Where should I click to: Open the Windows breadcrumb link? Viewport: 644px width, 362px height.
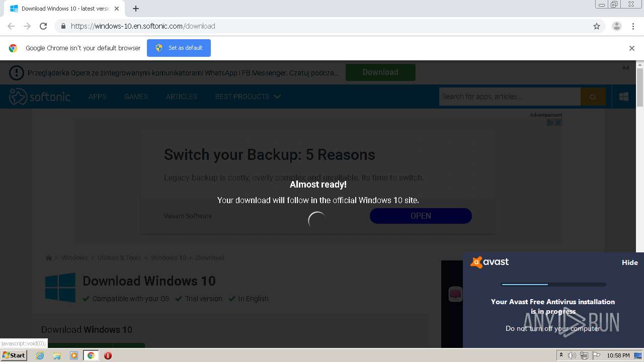click(x=74, y=258)
